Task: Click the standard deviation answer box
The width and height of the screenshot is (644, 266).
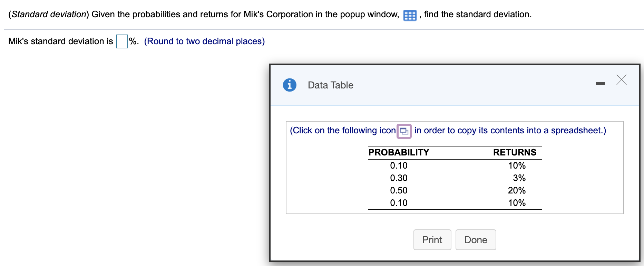Action: (x=121, y=41)
